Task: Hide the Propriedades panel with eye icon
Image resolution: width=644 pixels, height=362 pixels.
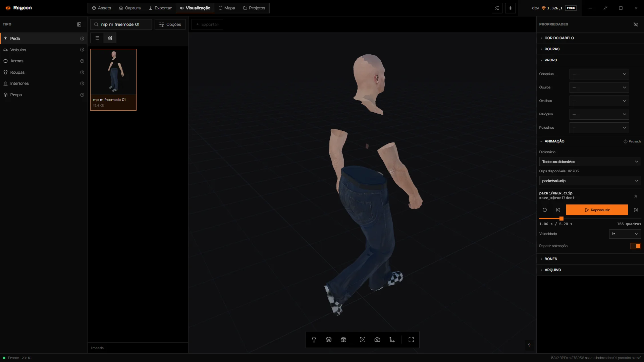Action: point(636,24)
